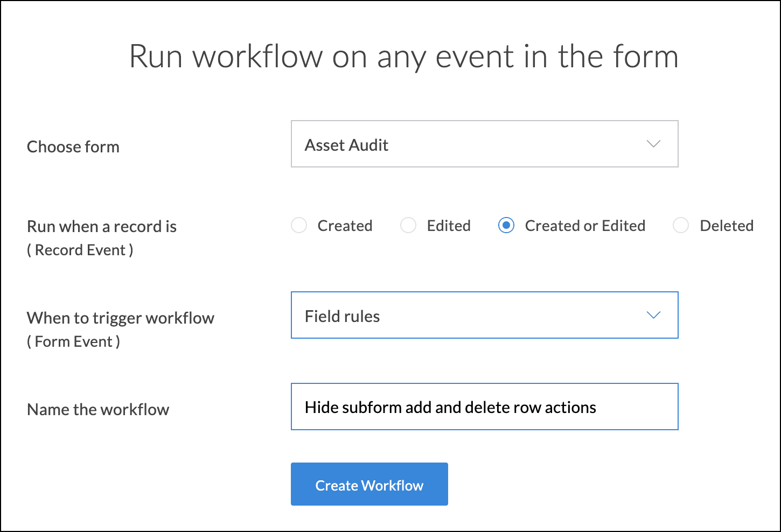Click the 'Name the workflow' field label
The image size is (781, 532).
point(98,409)
